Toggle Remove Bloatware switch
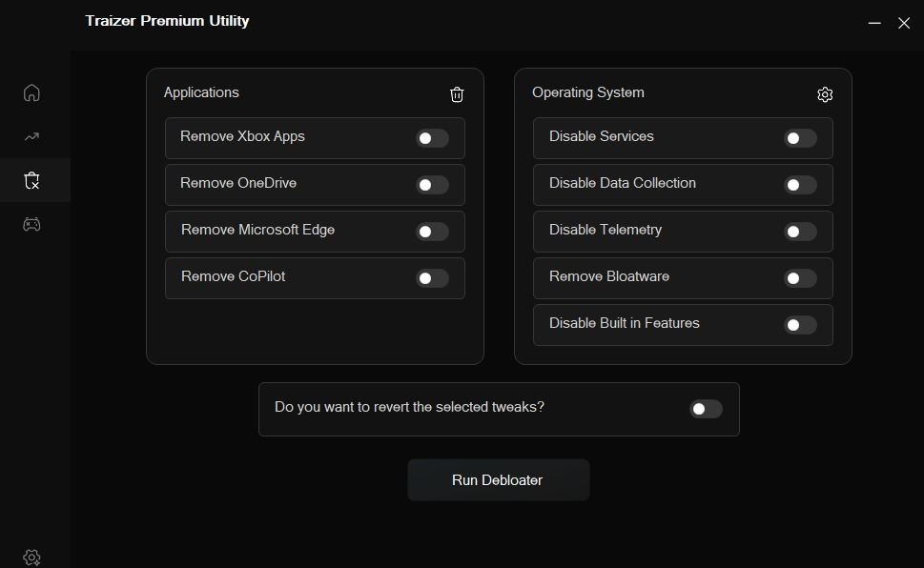Screen dimensions: 924x568 tap(800, 278)
